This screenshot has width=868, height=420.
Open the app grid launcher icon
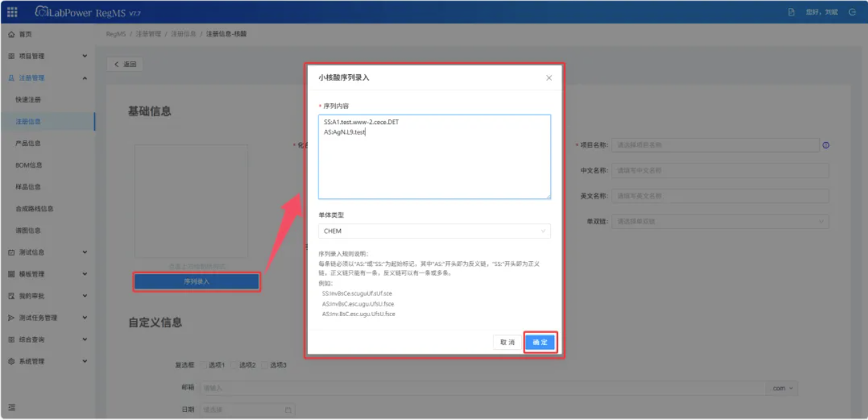12,12
